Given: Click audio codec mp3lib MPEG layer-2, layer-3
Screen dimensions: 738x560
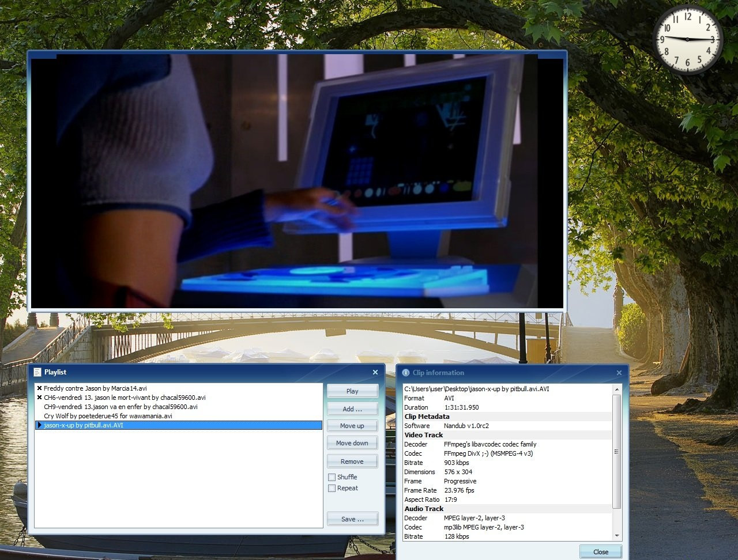Looking at the screenshot, I should click(x=484, y=527).
